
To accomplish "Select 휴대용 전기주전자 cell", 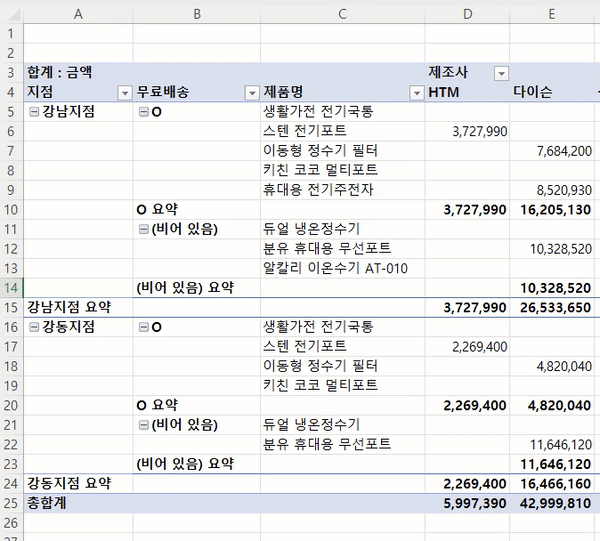I will (342, 190).
